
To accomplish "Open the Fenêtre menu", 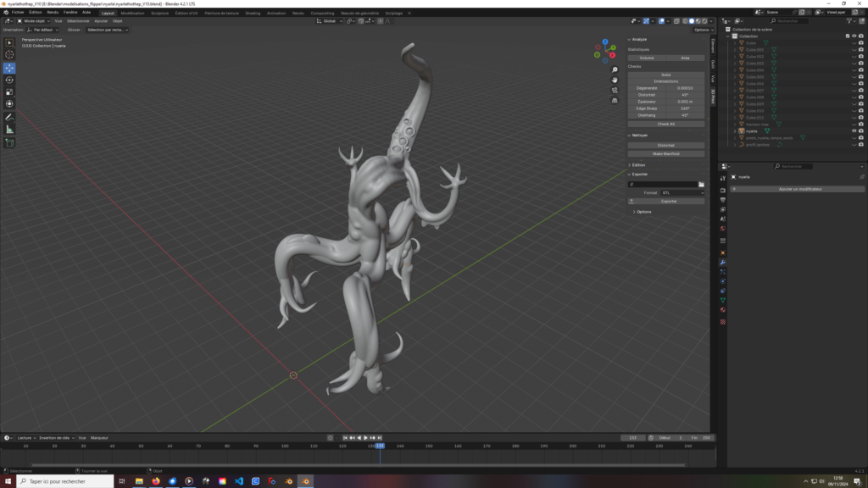I will pos(70,12).
